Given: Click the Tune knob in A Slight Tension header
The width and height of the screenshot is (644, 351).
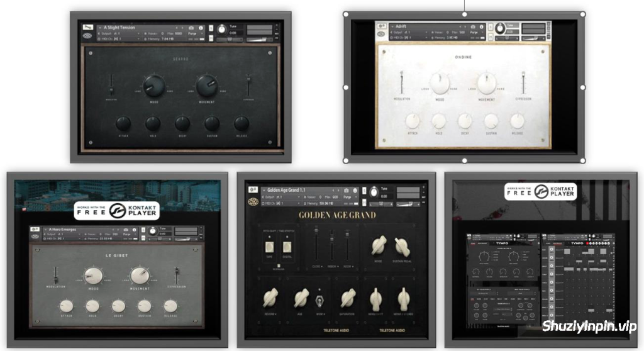Looking at the screenshot, I should (x=221, y=28).
